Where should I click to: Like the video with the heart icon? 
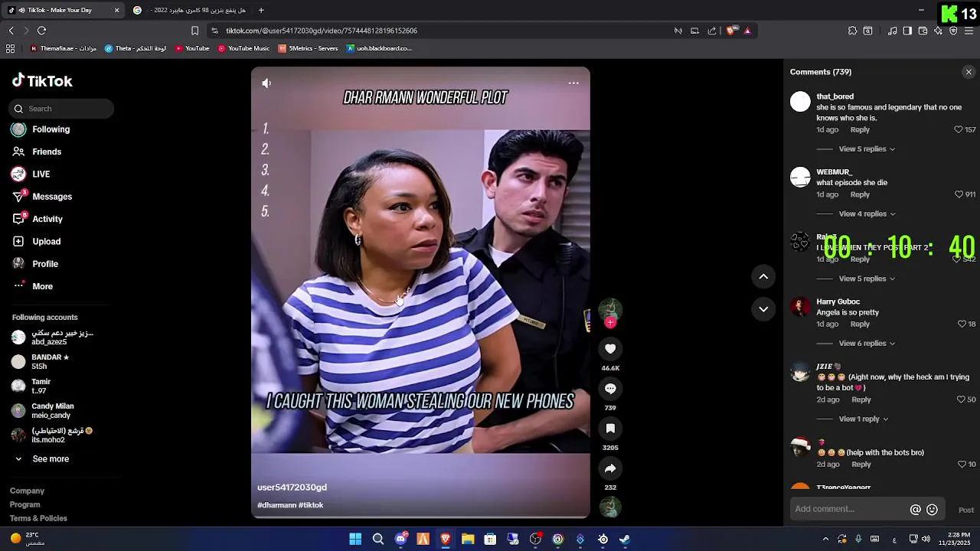click(x=610, y=349)
